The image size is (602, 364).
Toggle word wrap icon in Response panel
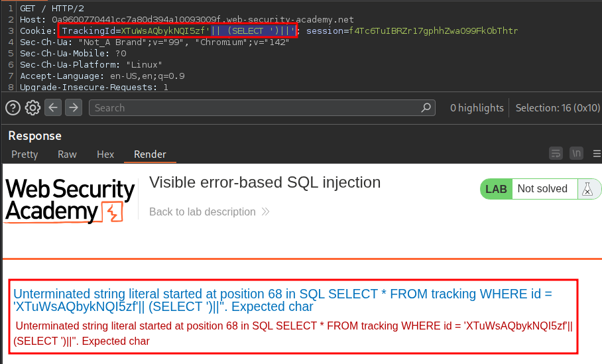(556, 154)
